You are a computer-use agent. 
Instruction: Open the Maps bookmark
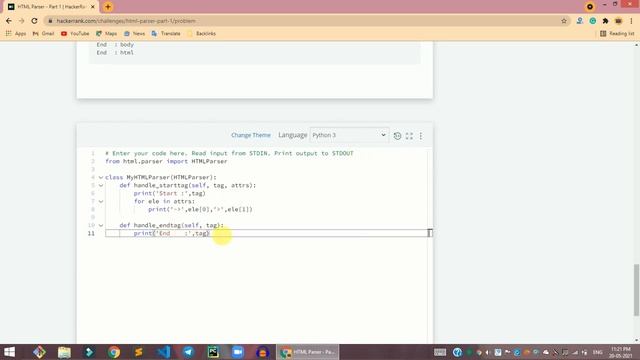point(107,33)
